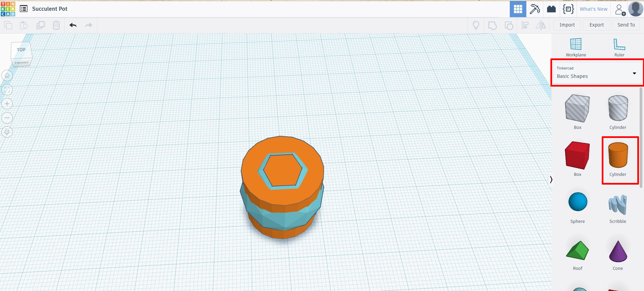Click the Import button

tap(567, 25)
